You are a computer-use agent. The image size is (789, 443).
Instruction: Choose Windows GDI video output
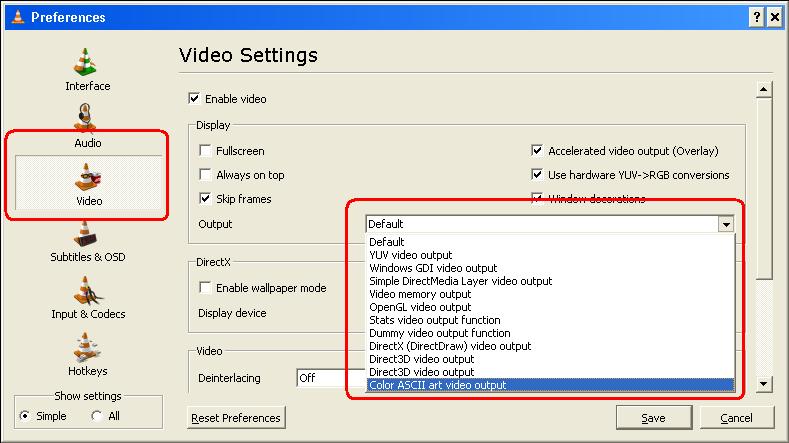click(x=550, y=268)
